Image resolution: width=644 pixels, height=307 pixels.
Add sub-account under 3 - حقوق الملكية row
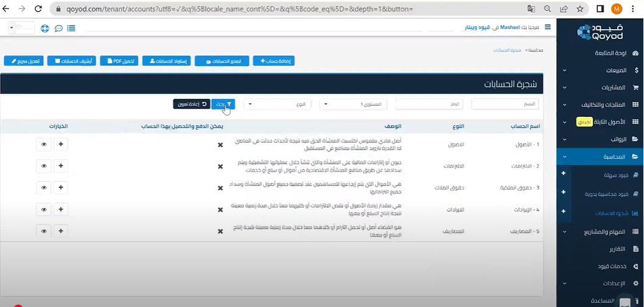coord(61,187)
